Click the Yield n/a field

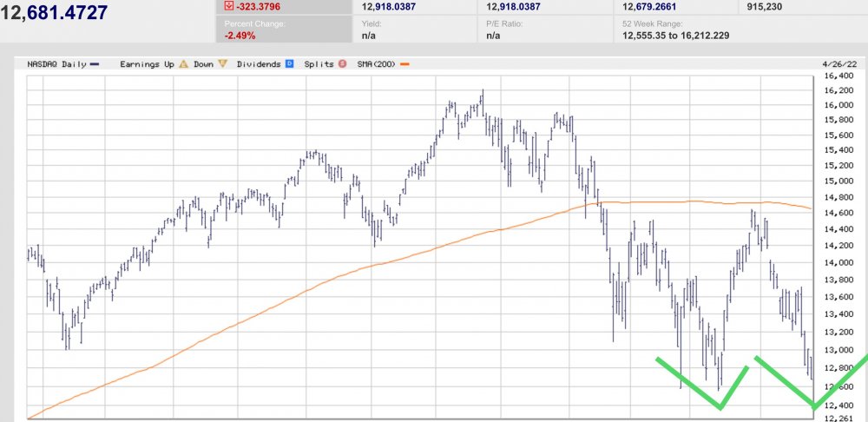pyautogui.click(x=370, y=36)
